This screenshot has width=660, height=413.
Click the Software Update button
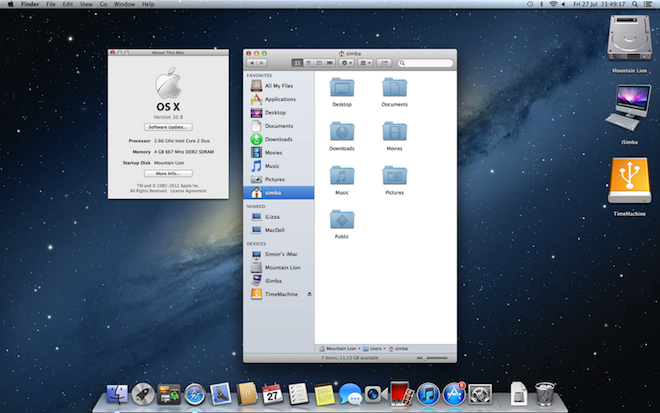point(168,128)
